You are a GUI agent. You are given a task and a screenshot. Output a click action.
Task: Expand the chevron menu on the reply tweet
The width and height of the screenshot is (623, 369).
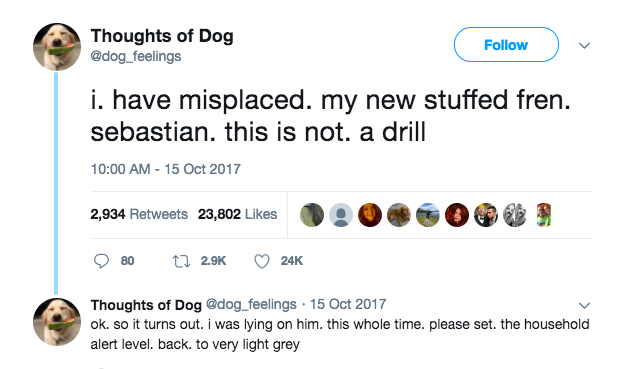click(x=584, y=305)
